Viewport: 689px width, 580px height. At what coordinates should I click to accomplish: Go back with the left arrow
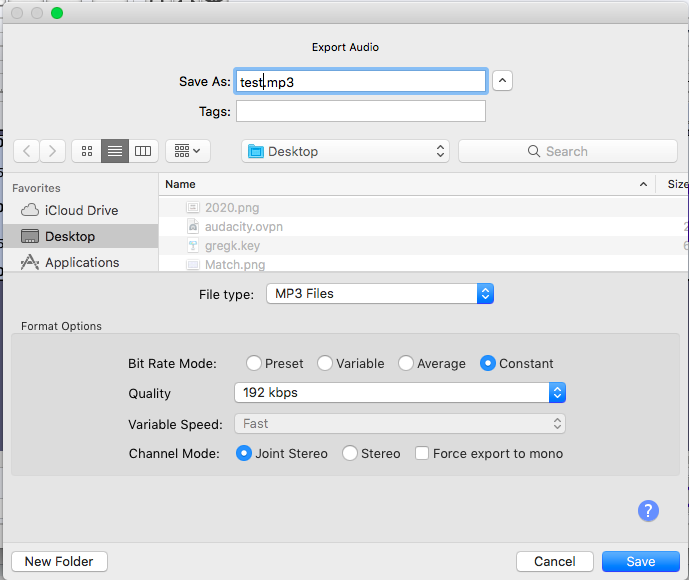click(27, 151)
